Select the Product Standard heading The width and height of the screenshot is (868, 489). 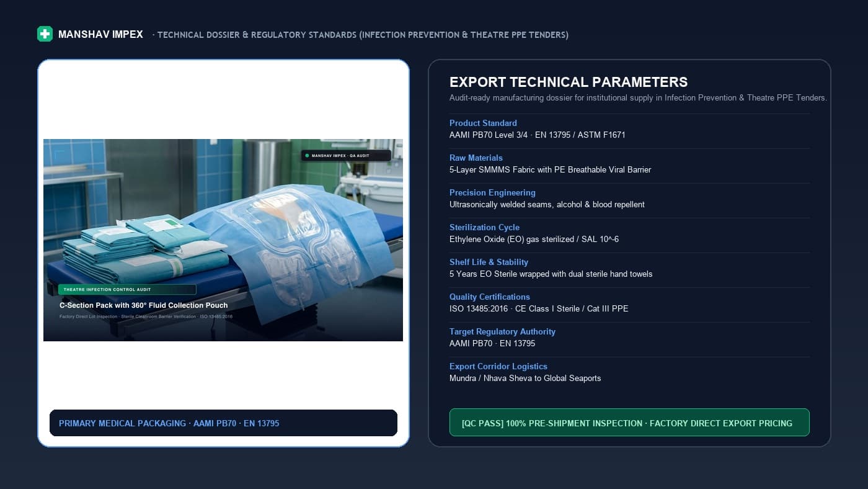483,123
